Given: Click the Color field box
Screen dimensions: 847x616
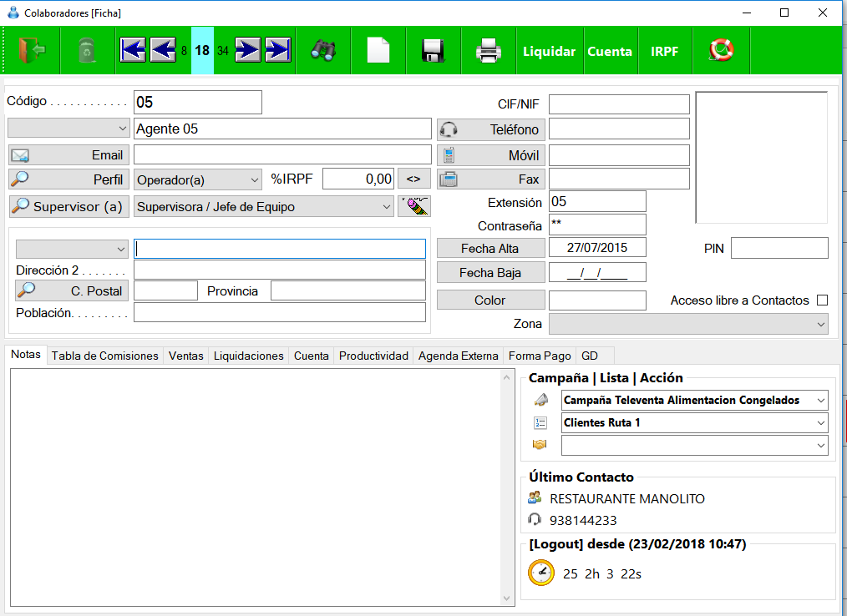Looking at the screenshot, I should (x=597, y=300).
